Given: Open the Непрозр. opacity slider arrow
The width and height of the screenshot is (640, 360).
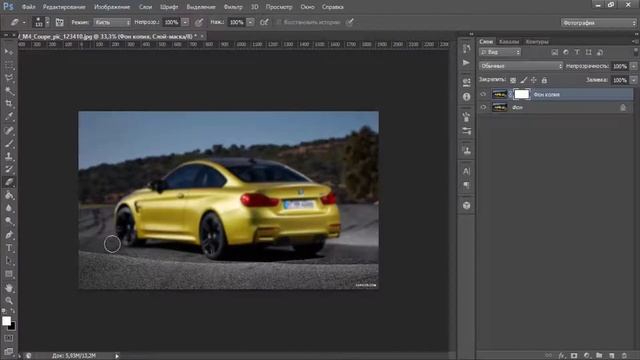Looking at the screenshot, I should click(185, 22).
